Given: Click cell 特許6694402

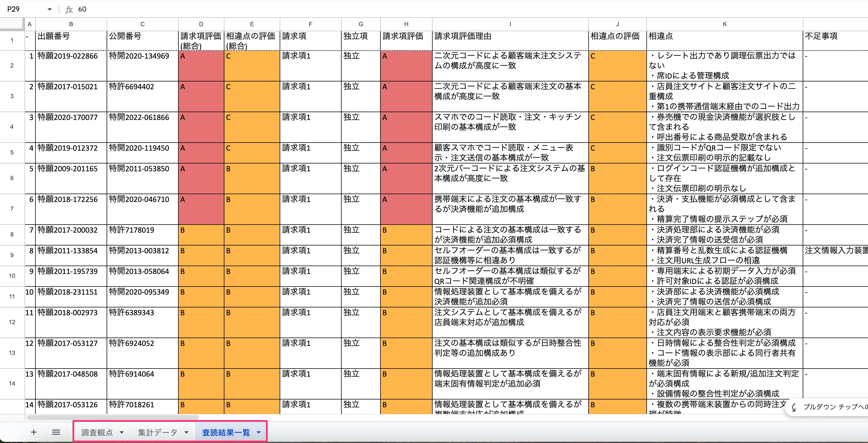Looking at the screenshot, I should pos(143,96).
